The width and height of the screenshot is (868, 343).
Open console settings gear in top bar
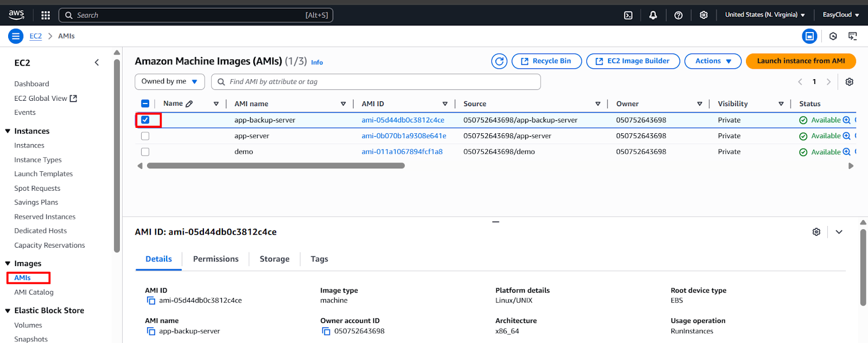tap(704, 15)
